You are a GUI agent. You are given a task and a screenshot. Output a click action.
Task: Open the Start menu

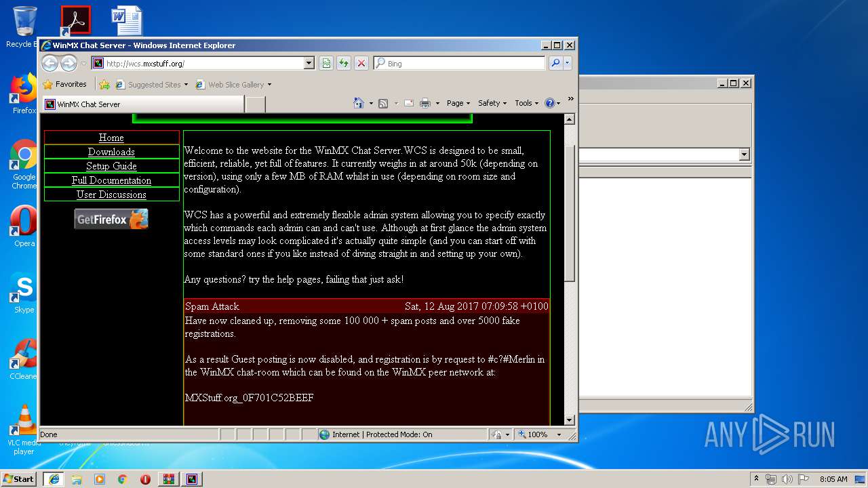(x=18, y=479)
